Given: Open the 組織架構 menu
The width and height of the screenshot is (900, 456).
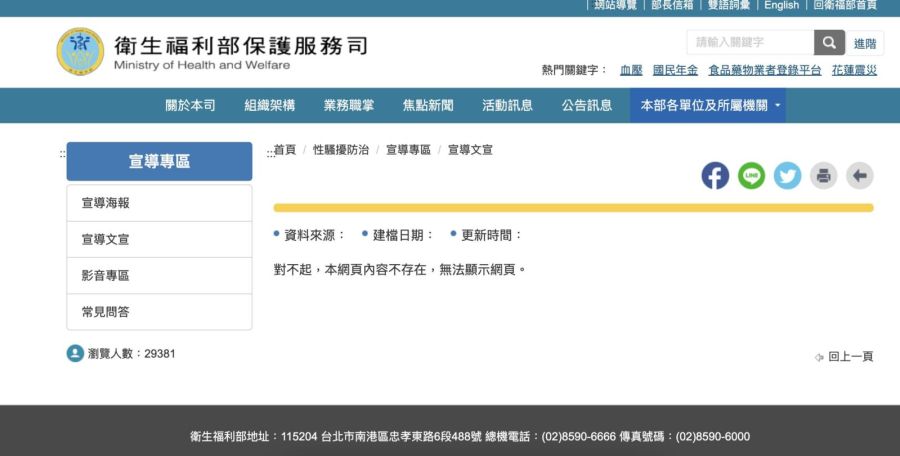Looking at the screenshot, I should point(269,106).
